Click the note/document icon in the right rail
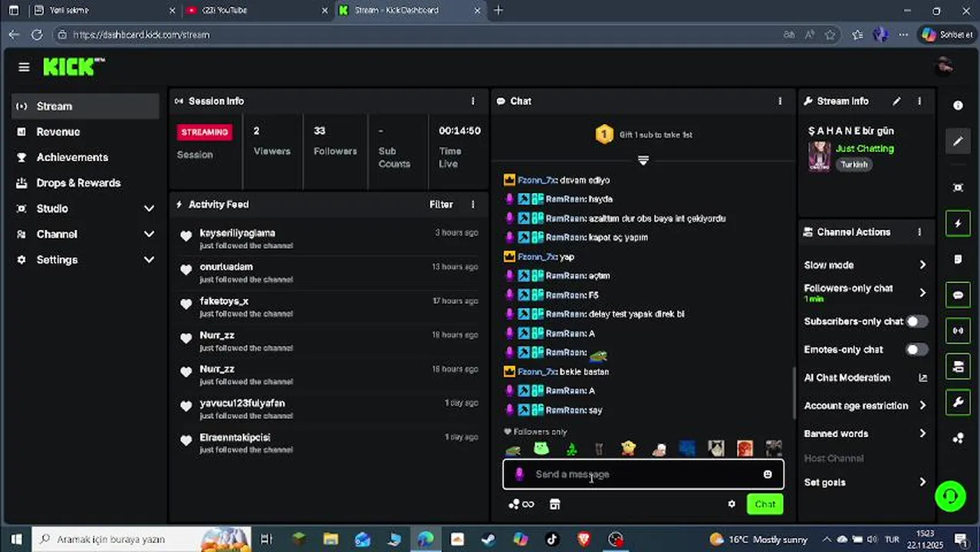The image size is (980, 552). click(x=958, y=259)
